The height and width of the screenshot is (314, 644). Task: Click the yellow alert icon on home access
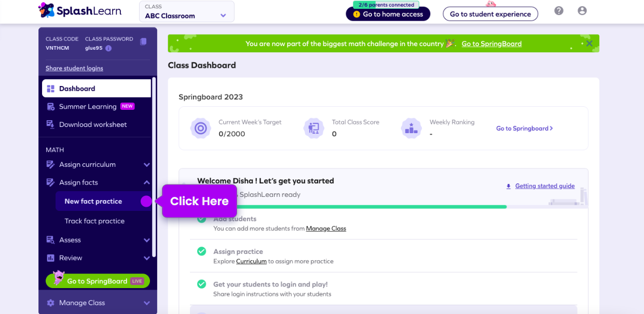tap(357, 14)
